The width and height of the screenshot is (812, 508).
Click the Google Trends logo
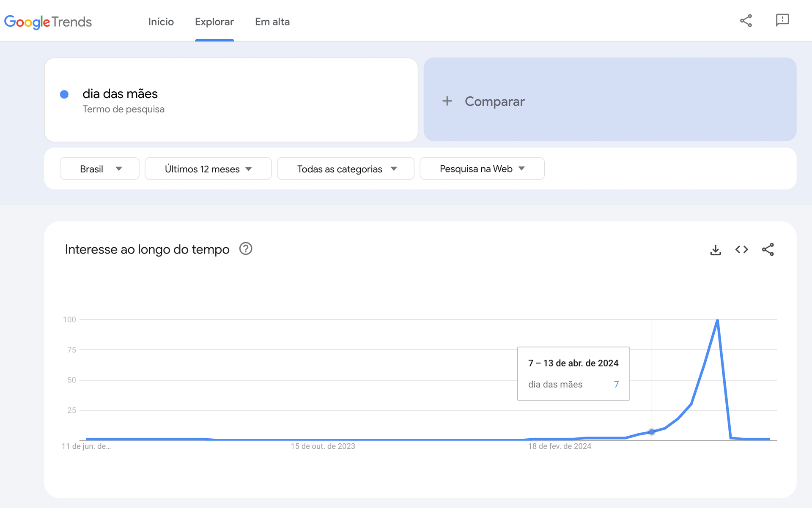point(48,22)
